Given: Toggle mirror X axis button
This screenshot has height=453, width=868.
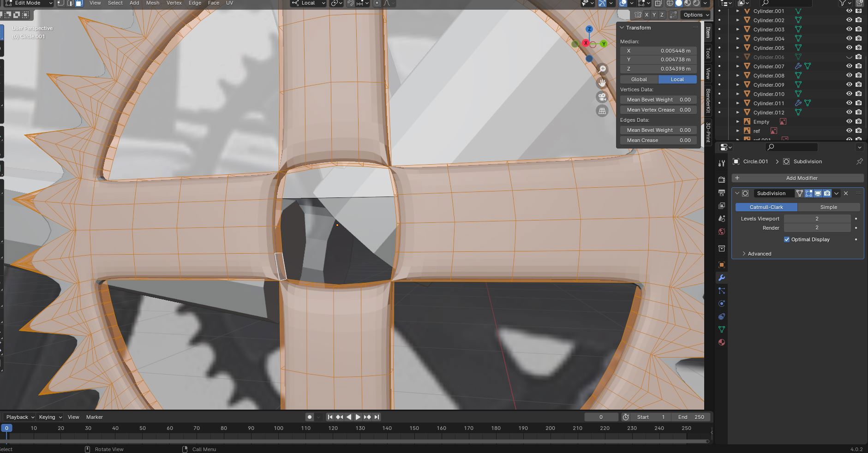Looking at the screenshot, I should point(647,15).
